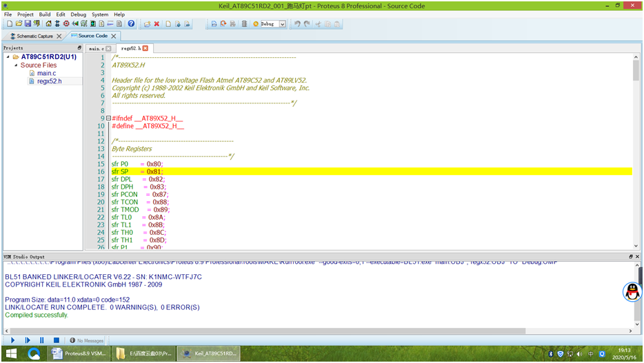The image size is (644, 363).
Task: Click the Paste toolbar icon
Action: (x=336, y=24)
